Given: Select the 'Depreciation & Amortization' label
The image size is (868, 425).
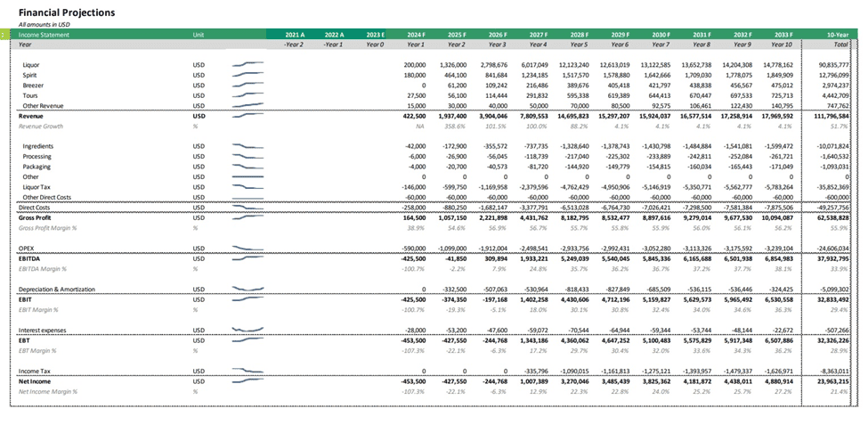Looking at the screenshot, I should [x=56, y=290].
